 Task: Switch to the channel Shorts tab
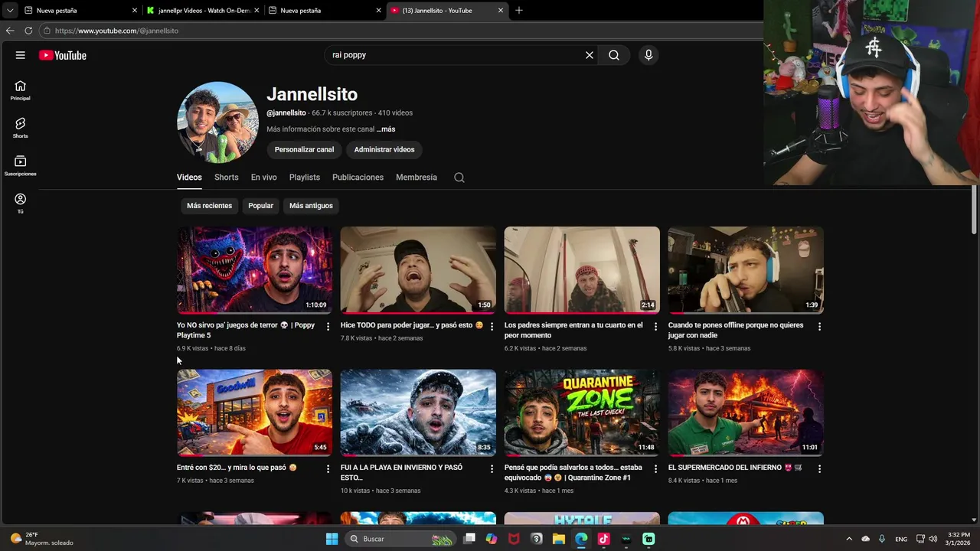(227, 178)
